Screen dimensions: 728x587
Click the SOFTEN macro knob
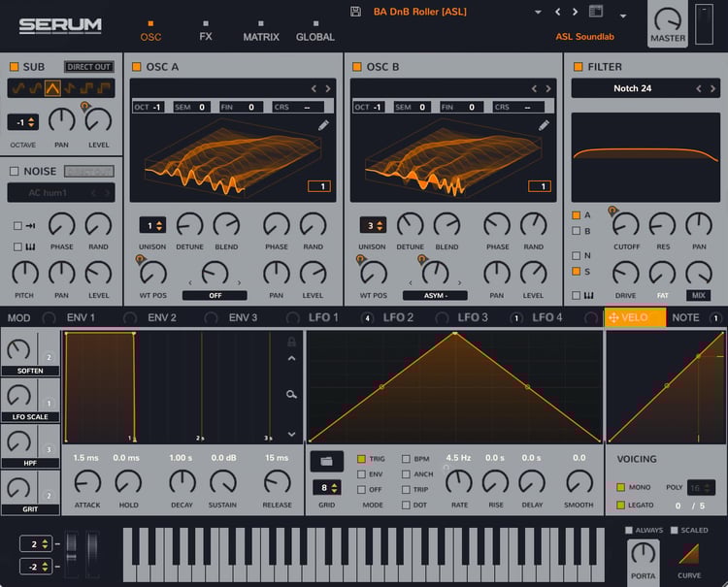[x=18, y=349]
